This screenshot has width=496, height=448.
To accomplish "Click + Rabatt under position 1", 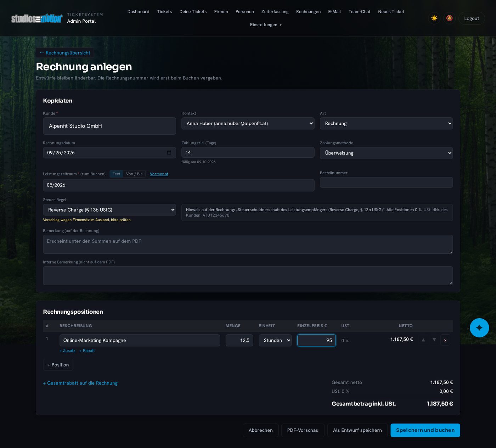I will click(x=87, y=351).
